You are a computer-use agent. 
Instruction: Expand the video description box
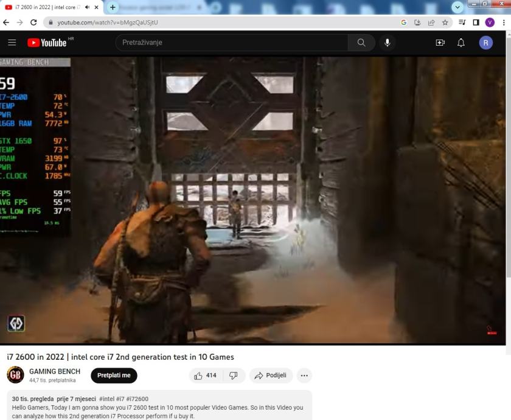(x=159, y=405)
